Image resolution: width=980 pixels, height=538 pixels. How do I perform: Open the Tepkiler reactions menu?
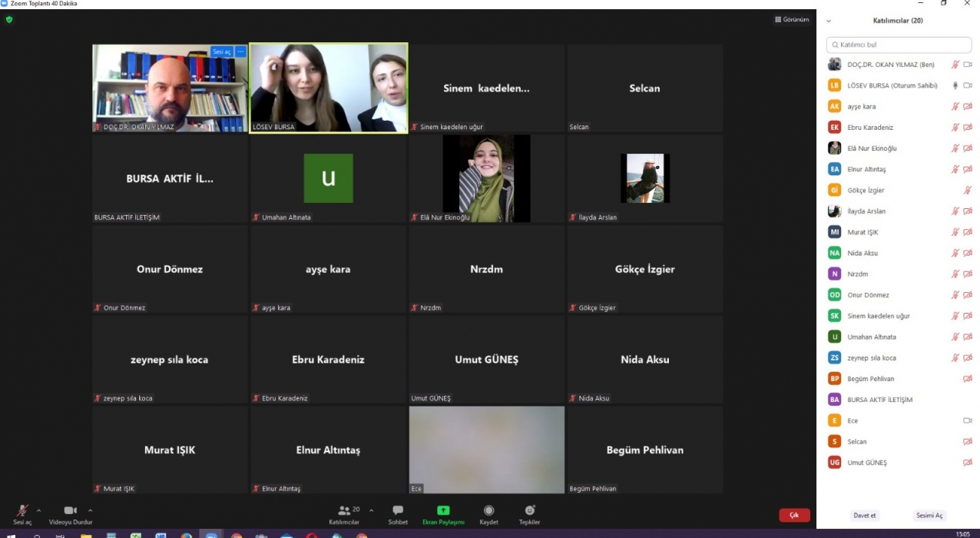529,513
